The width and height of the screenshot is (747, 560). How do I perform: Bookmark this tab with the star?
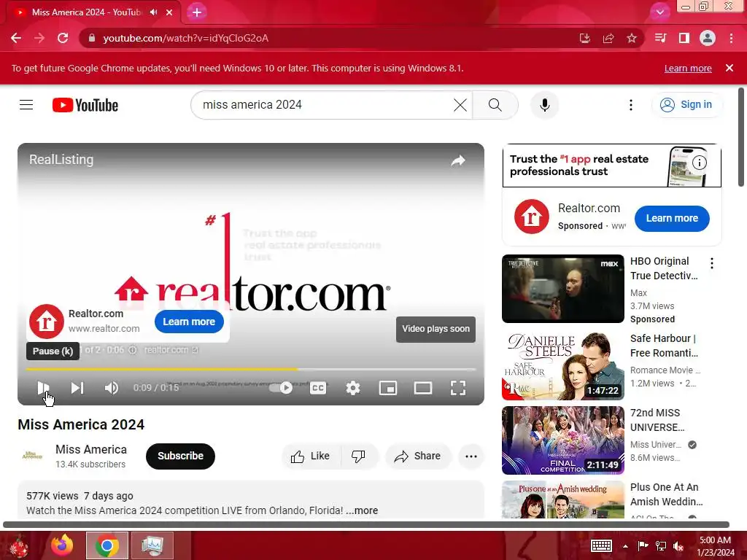click(632, 38)
